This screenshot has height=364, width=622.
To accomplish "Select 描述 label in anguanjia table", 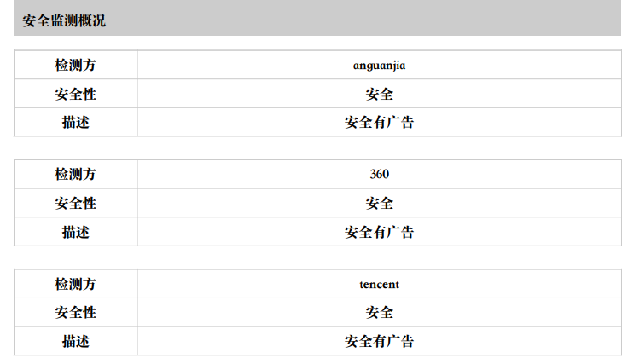I will (75, 122).
